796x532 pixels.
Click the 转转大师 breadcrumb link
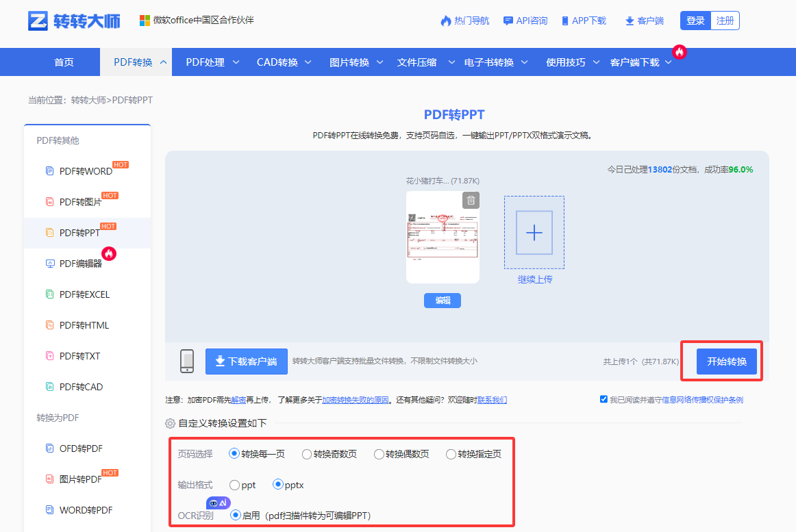[x=89, y=100]
